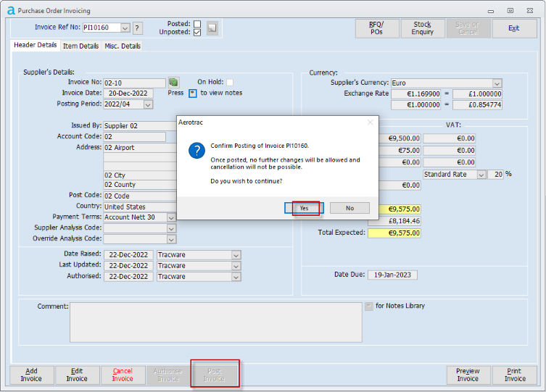Viewport: 546px width, 392px height.
Task: Click the greyed Authorise Invoice button
Action: coord(168,375)
